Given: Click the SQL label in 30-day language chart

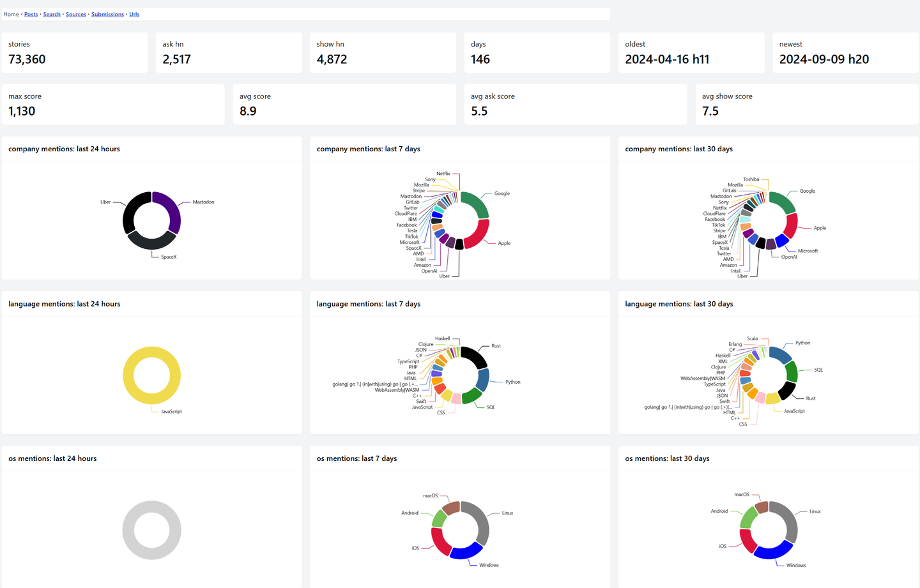Looking at the screenshot, I should [x=818, y=370].
